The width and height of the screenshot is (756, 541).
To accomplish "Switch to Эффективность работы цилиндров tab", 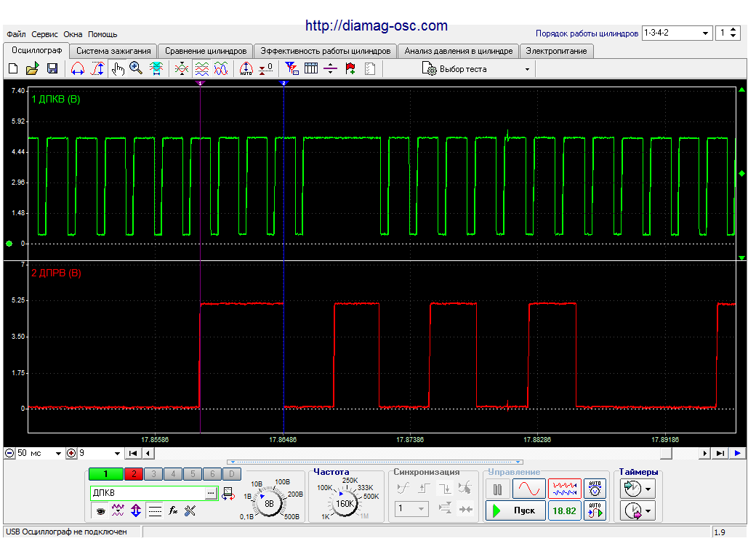I will (x=326, y=51).
